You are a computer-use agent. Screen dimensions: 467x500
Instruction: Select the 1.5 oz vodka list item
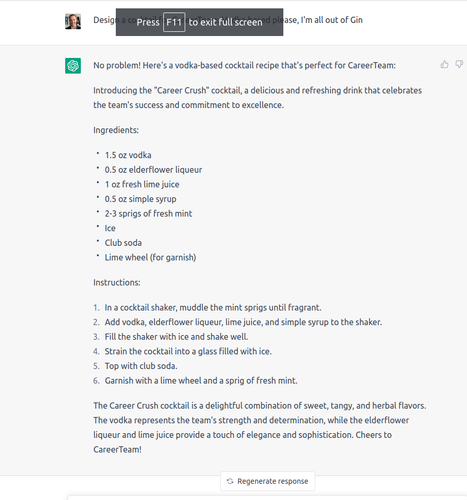point(128,155)
